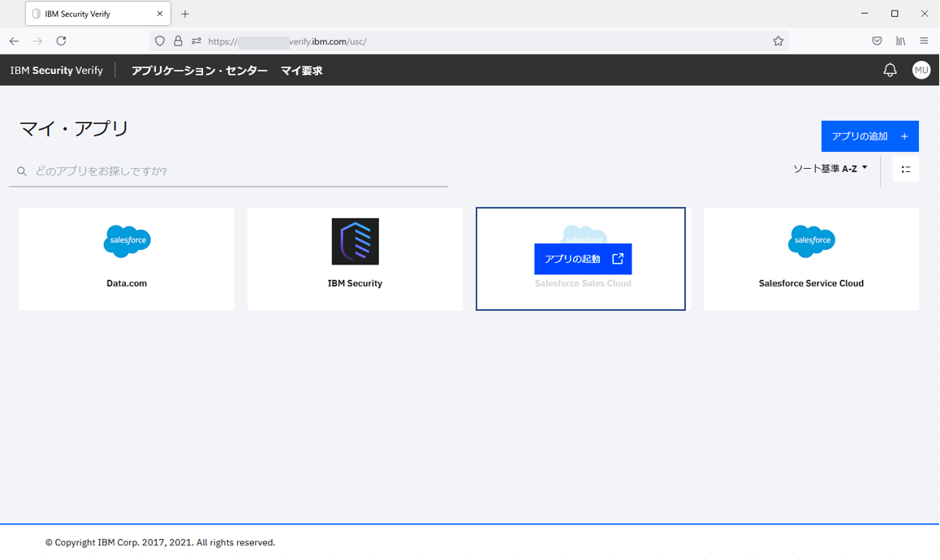Click the browser URL address bar
940x560 pixels.
click(x=468, y=41)
